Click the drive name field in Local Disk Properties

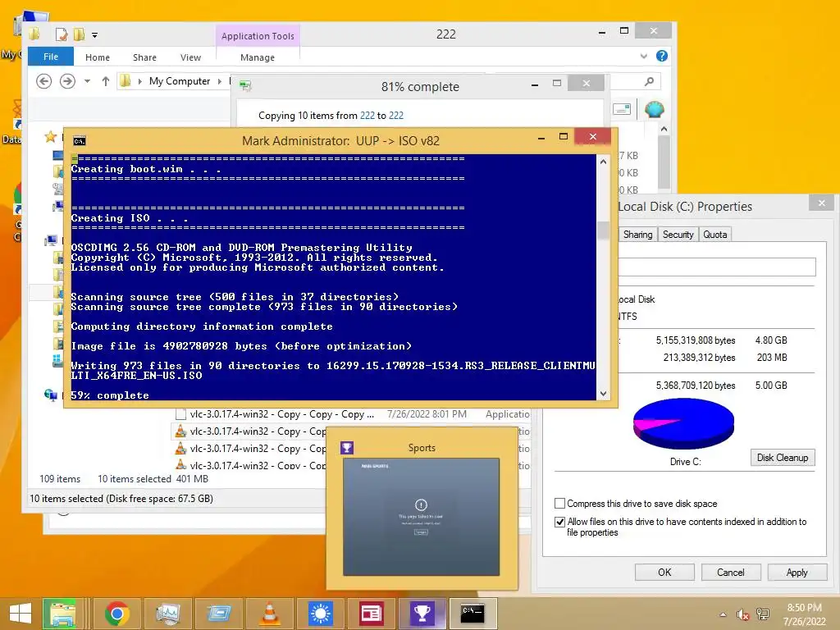pyautogui.click(x=717, y=267)
